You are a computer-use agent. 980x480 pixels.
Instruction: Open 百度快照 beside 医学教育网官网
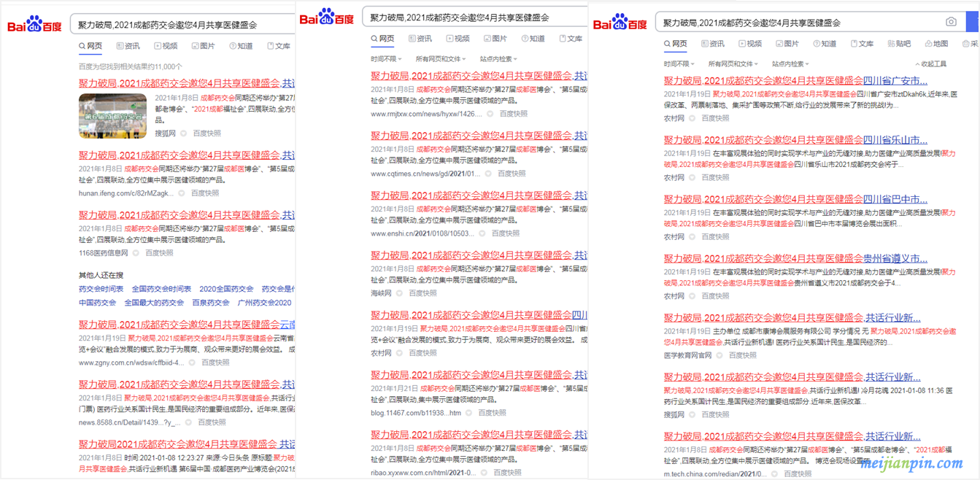(x=742, y=355)
